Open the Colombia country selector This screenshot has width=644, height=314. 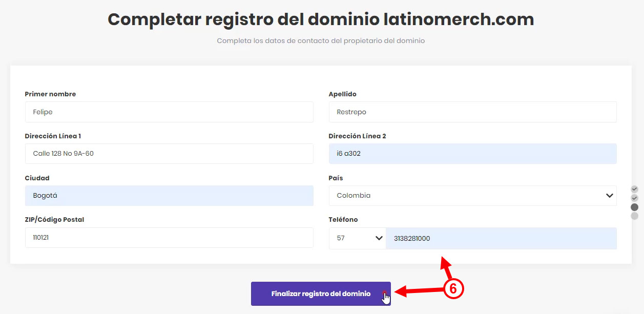[x=461, y=196]
